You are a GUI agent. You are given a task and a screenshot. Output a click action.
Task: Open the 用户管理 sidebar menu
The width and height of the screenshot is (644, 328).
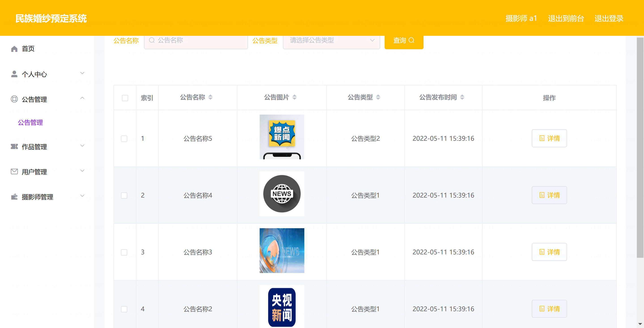point(47,172)
